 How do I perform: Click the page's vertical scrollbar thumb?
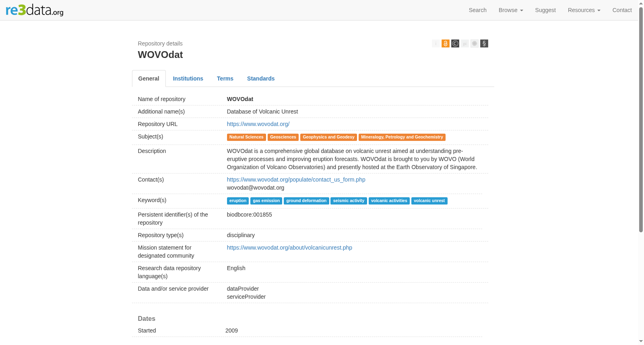point(641,120)
